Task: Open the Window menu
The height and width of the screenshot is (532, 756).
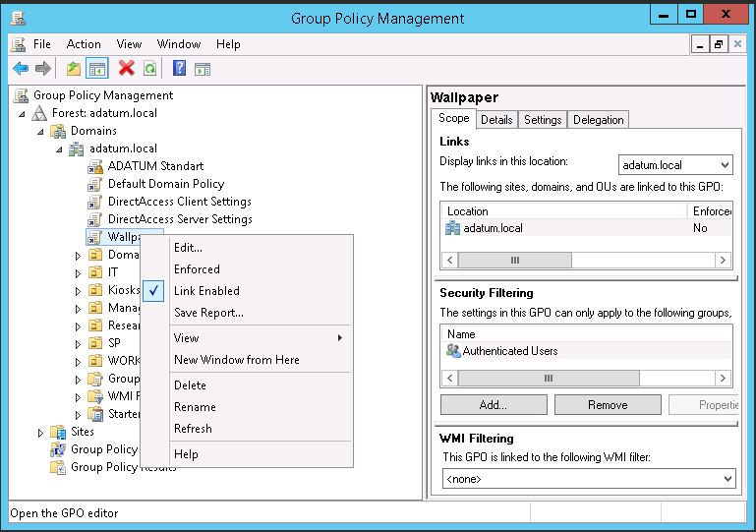Action: coord(179,44)
